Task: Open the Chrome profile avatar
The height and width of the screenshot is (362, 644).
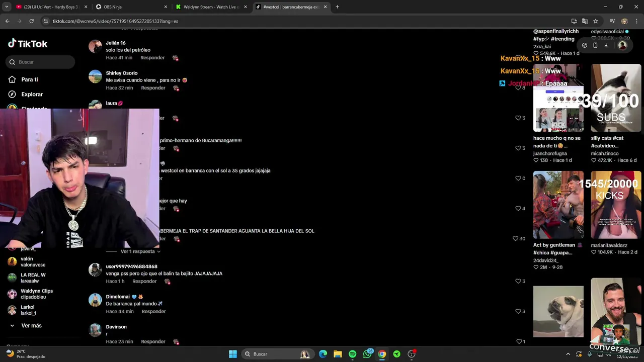Action: click(624, 21)
